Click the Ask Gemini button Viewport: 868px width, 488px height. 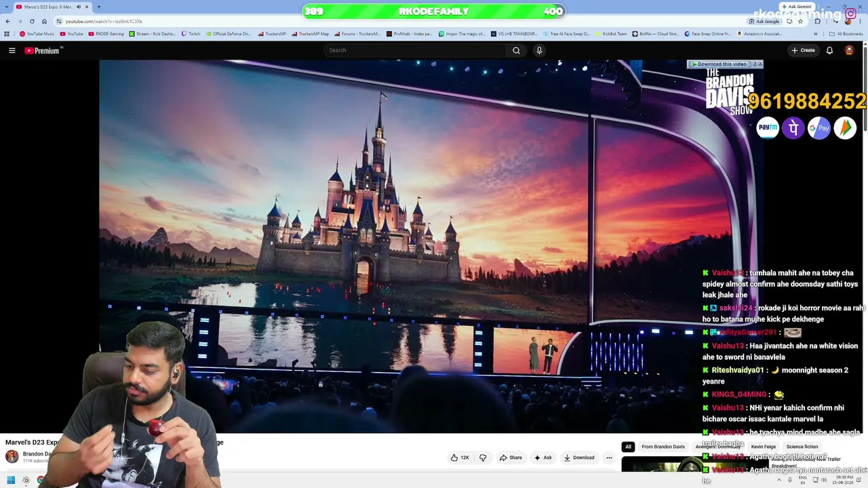797,7
